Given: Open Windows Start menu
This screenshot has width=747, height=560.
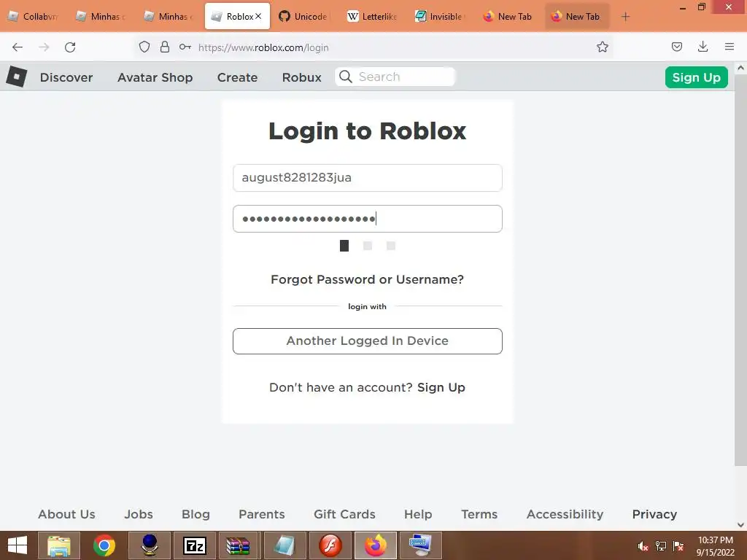Looking at the screenshot, I should 18,545.
